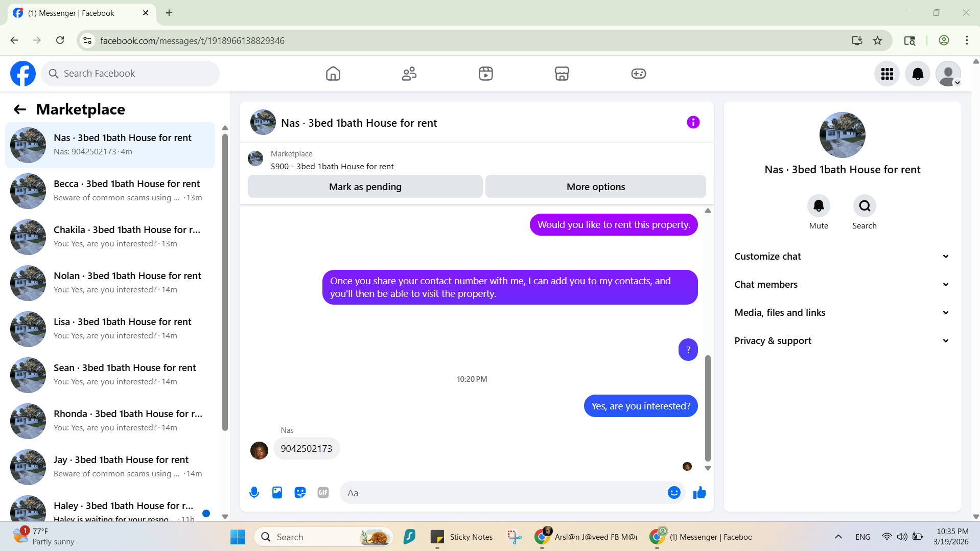Open Windows Start button
The image size is (980, 551).
pyautogui.click(x=238, y=537)
